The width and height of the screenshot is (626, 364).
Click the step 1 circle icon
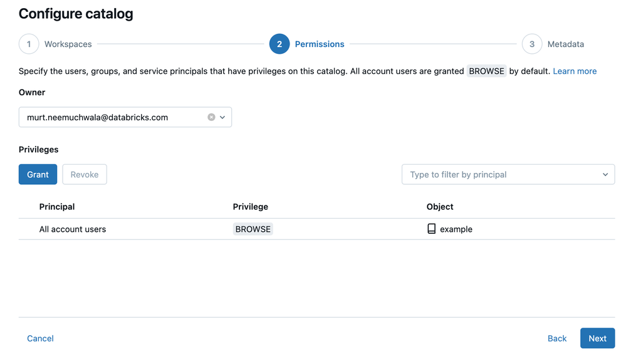tap(29, 44)
